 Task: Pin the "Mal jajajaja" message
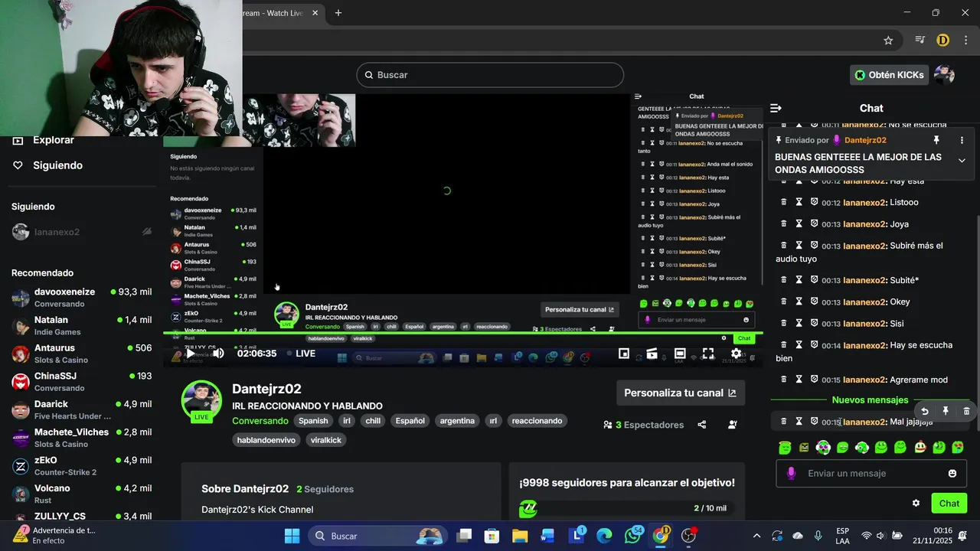click(946, 411)
